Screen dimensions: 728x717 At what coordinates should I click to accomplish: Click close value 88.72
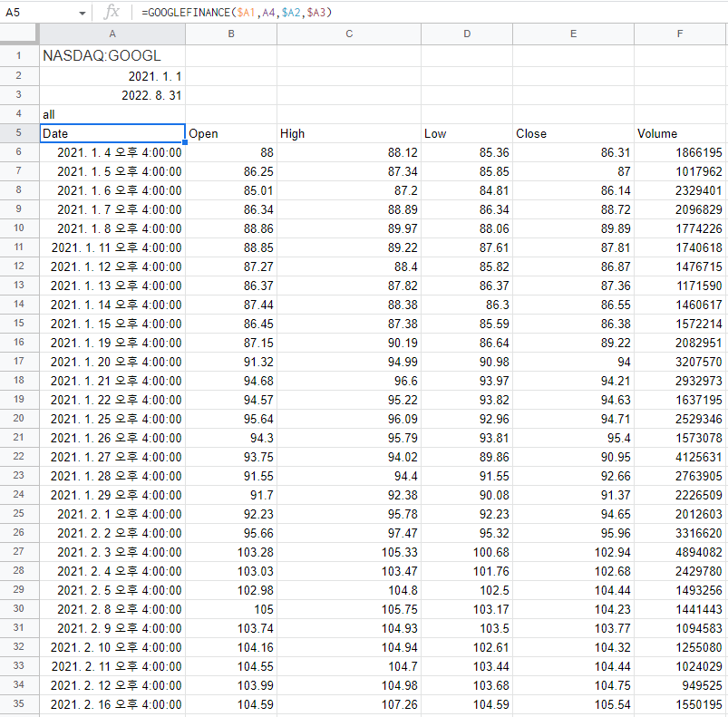(573, 209)
